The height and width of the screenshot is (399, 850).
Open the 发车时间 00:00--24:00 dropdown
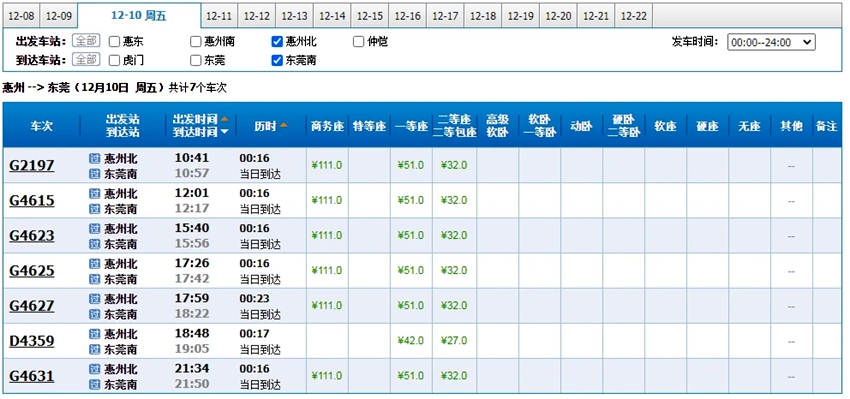pyautogui.click(x=771, y=42)
